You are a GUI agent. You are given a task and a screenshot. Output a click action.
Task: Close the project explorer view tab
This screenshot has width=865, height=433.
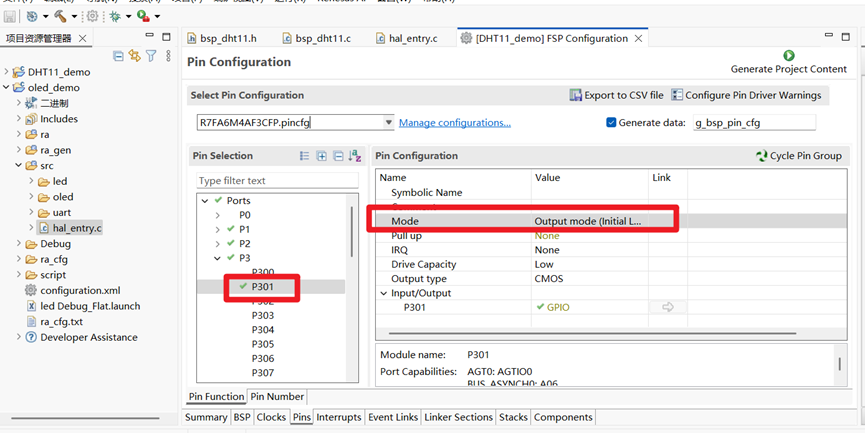(82, 39)
